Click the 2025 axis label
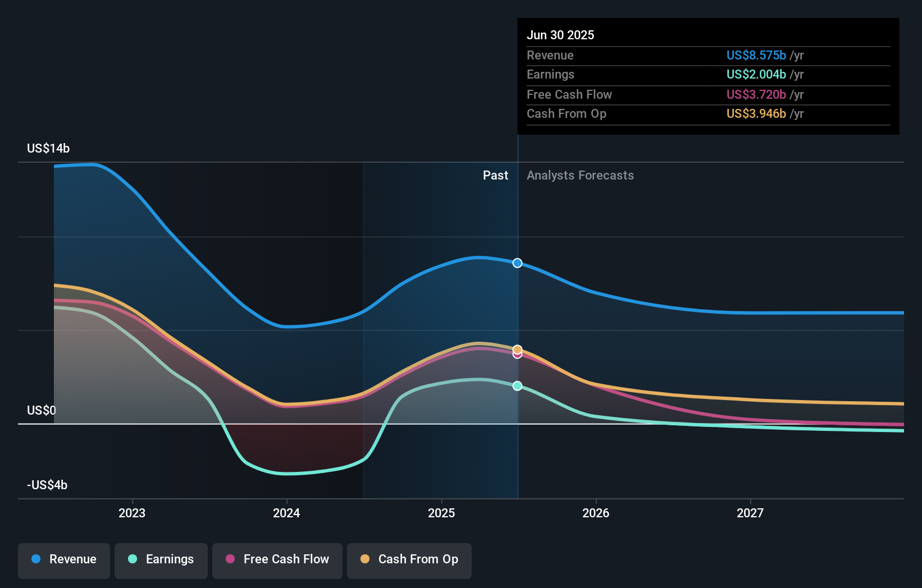Screen dimensions: 922x588 pos(441,512)
